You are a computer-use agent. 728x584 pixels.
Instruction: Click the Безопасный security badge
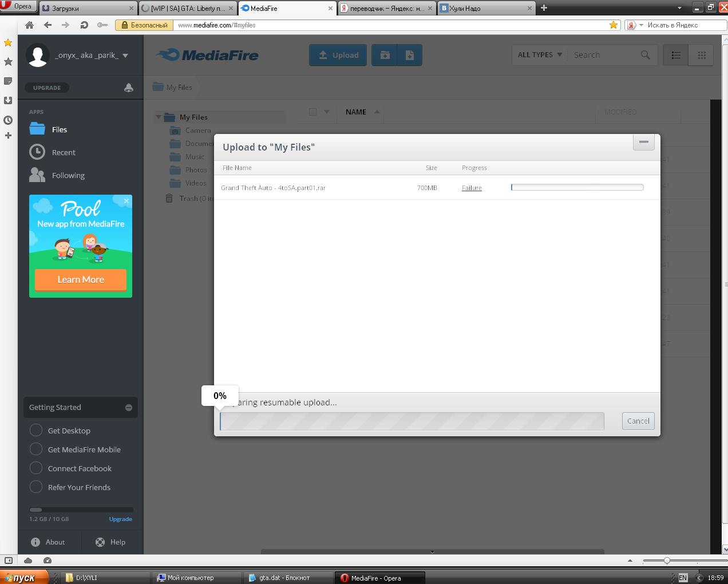145,25
